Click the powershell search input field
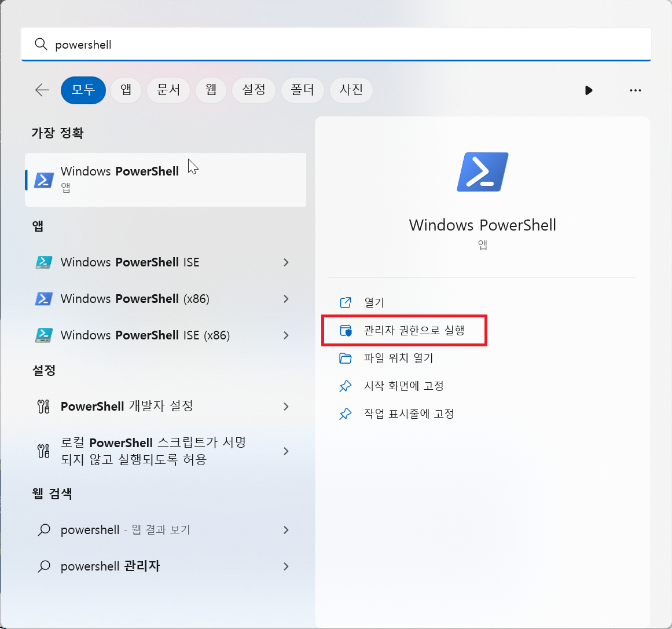 pyautogui.click(x=336, y=44)
